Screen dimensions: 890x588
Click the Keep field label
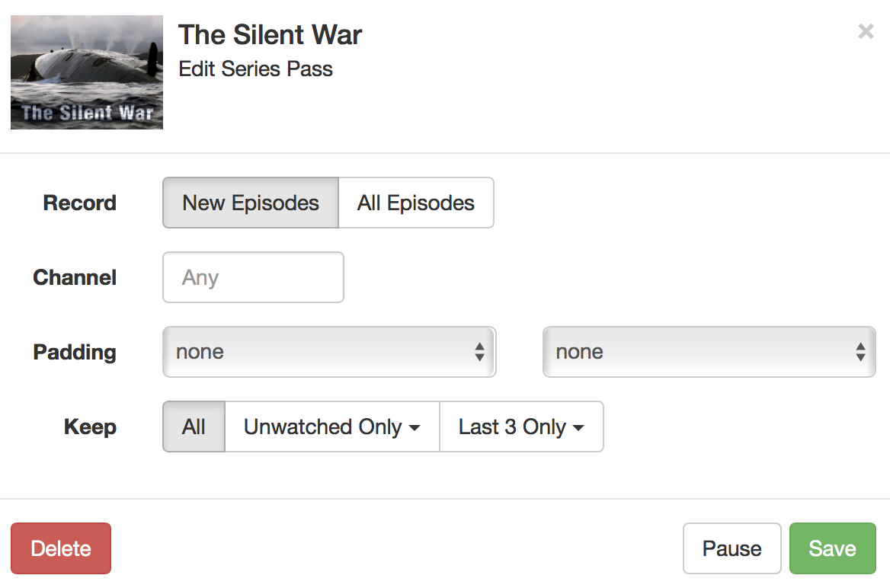click(x=90, y=427)
